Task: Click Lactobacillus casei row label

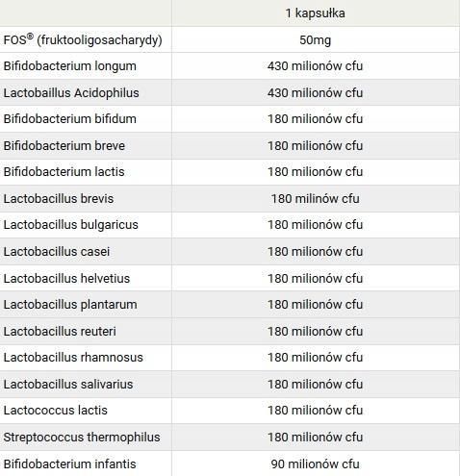Action: coord(57,252)
